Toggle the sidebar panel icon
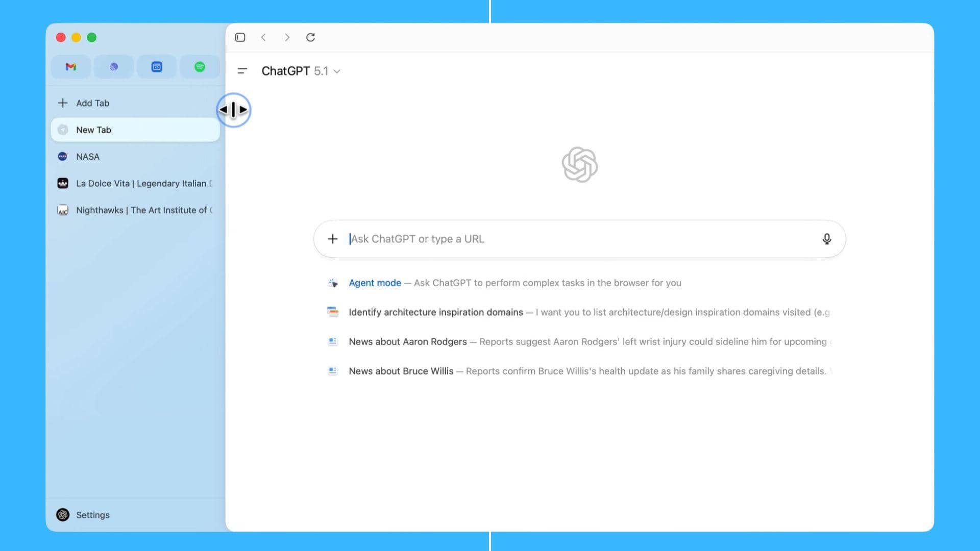Viewport: 980px width, 551px height. pos(240,37)
